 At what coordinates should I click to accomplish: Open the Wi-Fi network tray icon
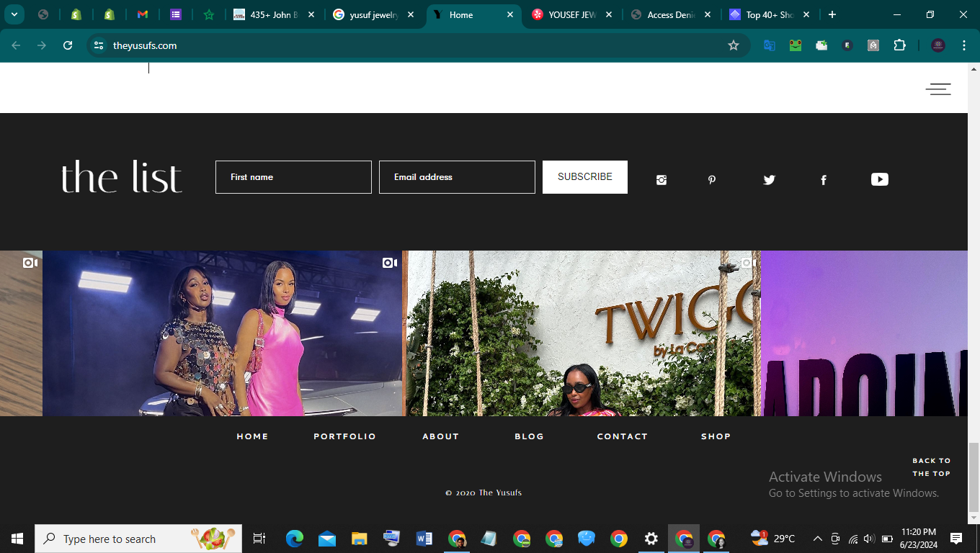(x=853, y=539)
